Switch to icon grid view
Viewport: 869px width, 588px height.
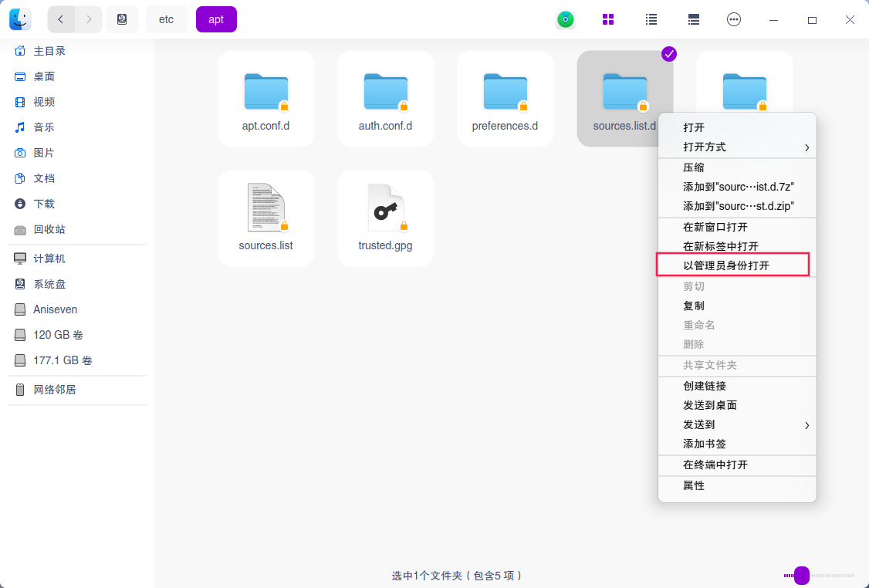pyautogui.click(x=608, y=20)
